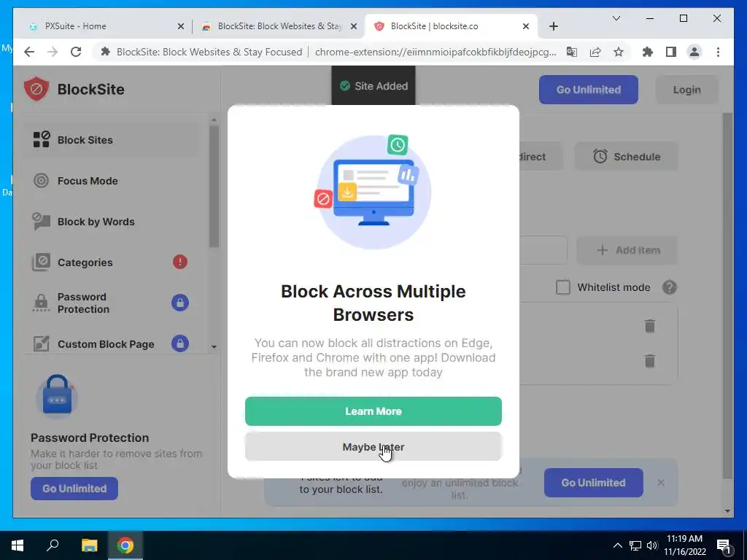
Task: Open the Windows Start menu
Action: (18, 545)
